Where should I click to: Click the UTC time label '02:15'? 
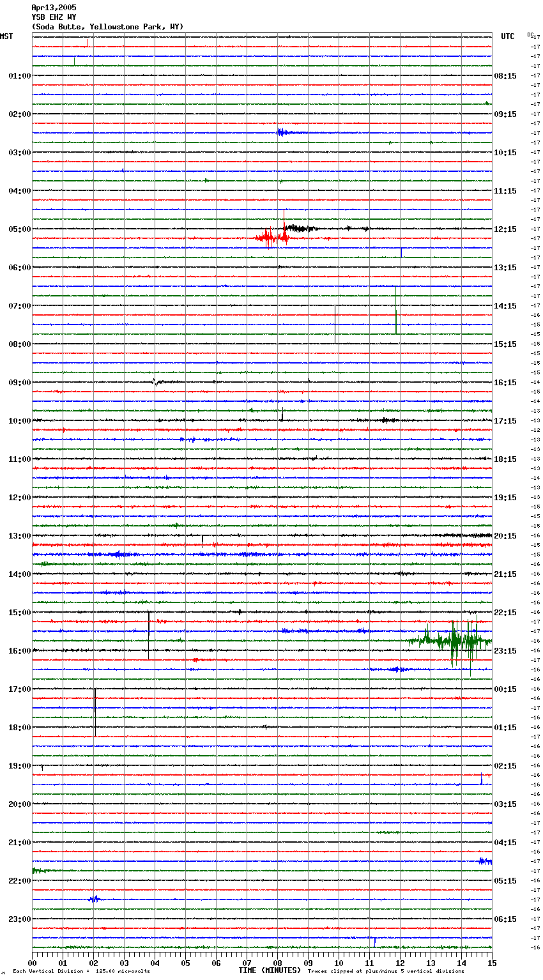point(505,766)
